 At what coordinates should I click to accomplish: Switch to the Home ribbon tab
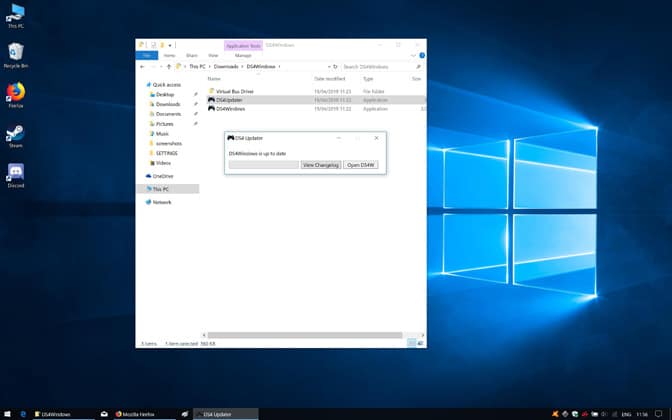coord(169,56)
